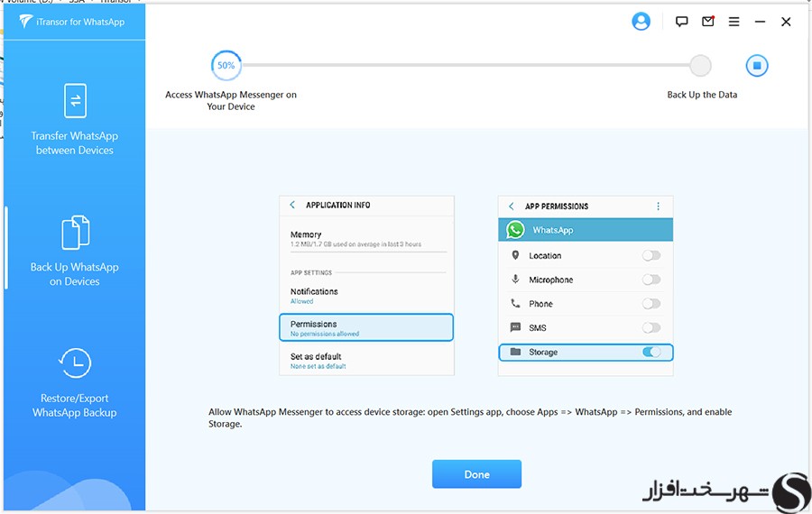Click the Storage folder icon
812x514 pixels.
tap(515, 352)
